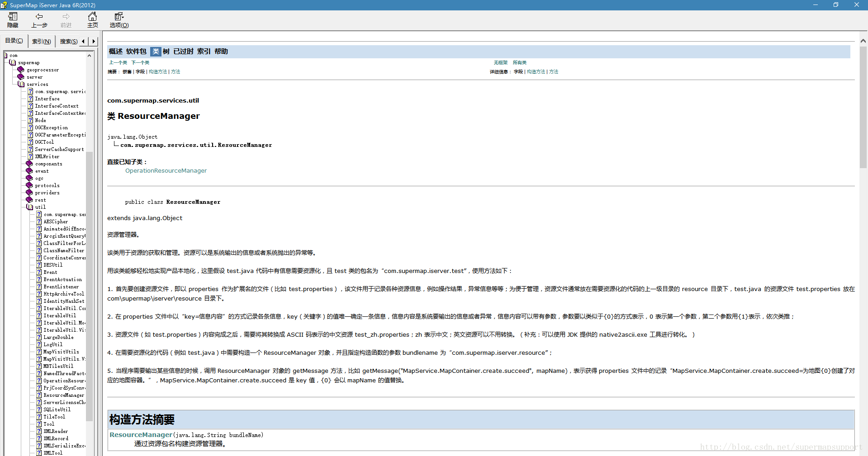This screenshot has width=868, height=456.
Task: Click the open book icon beside util
Action: point(29,207)
